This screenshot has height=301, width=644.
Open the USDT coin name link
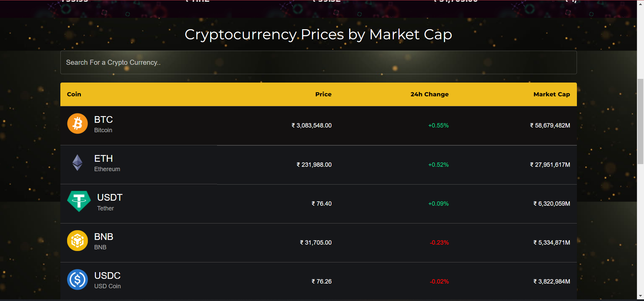(x=110, y=198)
